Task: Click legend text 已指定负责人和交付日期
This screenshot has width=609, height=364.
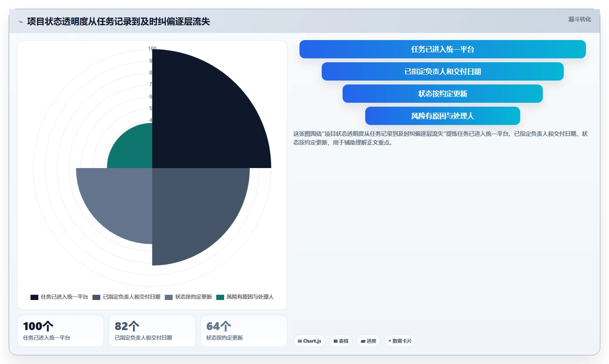Action: pos(131,297)
